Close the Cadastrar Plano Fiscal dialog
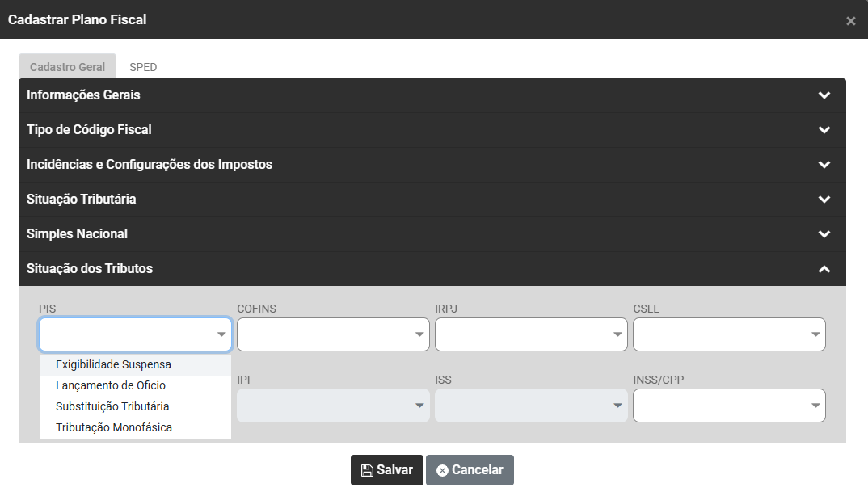This screenshot has width=868, height=496. coord(850,21)
